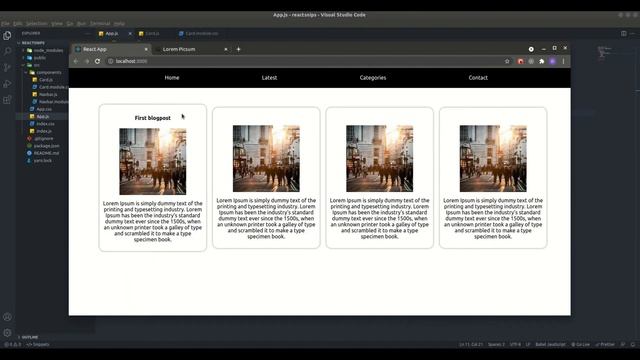Open the editor More Actions ellipsis in VS Code
The image size is (640, 360).
click(632, 33)
